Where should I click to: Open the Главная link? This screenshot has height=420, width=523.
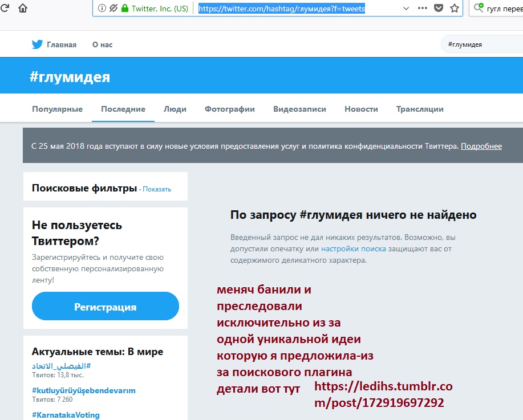(62, 44)
